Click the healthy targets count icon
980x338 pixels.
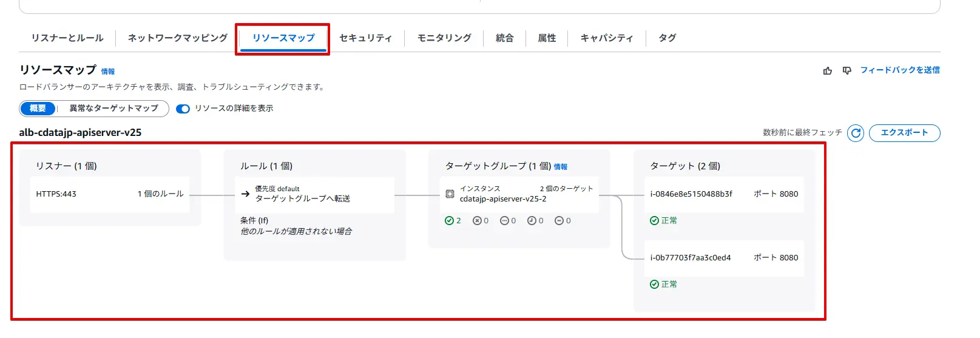[x=449, y=221]
